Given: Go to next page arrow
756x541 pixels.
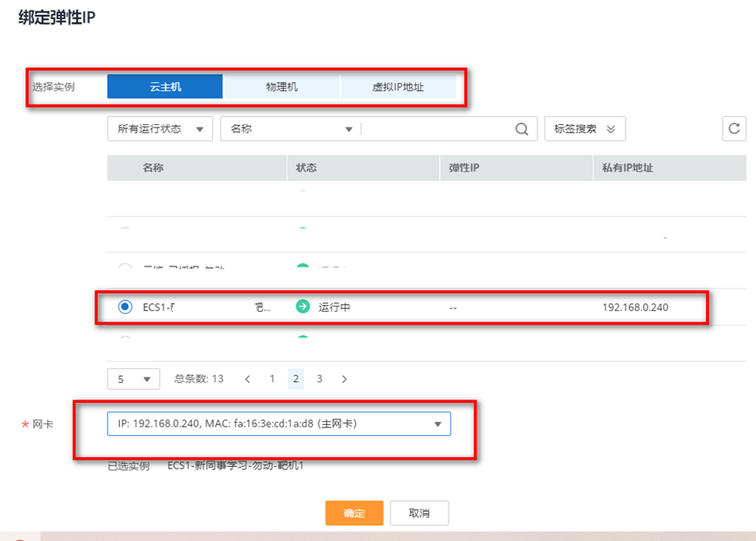Looking at the screenshot, I should point(344,379).
